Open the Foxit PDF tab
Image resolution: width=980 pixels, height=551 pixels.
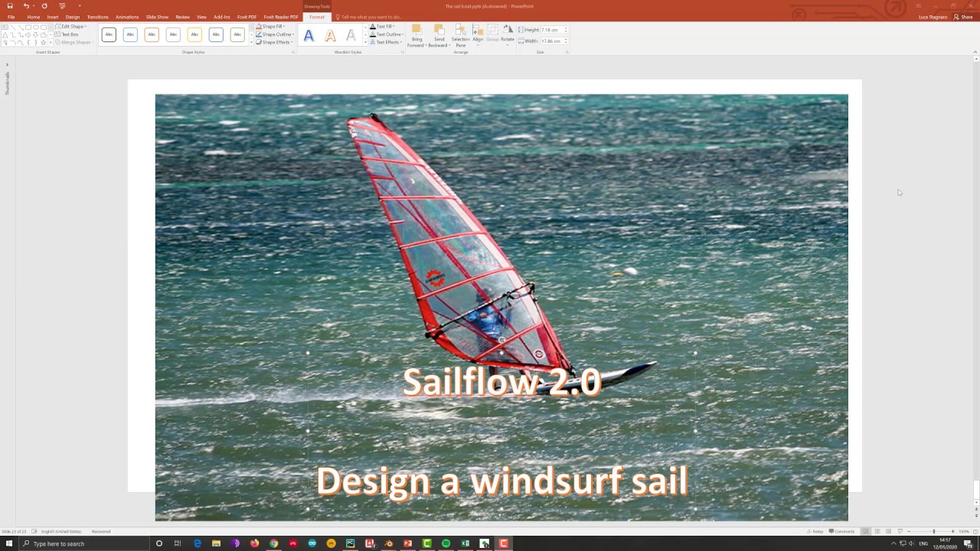[x=247, y=17]
